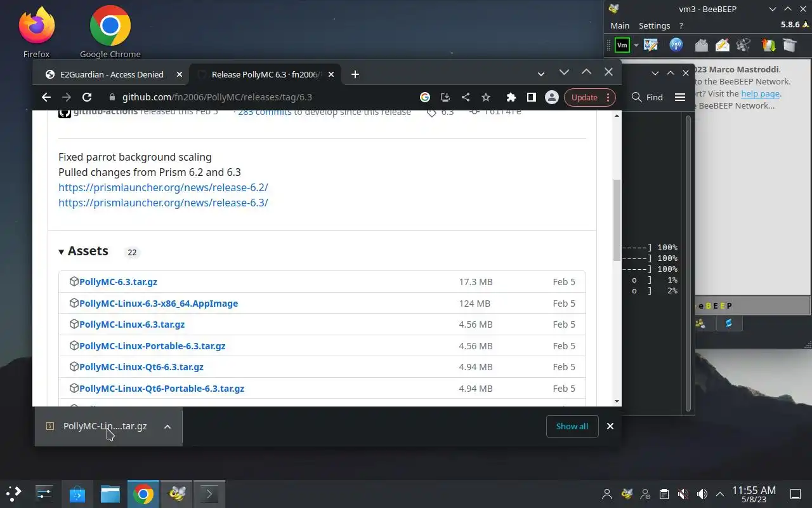The image size is (812, 508).
Task: Open the BeeBEEP help page link
Action: tap(760, 93)
